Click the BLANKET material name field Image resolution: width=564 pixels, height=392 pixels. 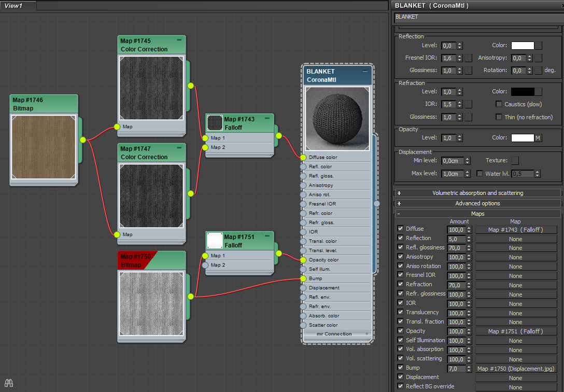[x=479, y=17]
